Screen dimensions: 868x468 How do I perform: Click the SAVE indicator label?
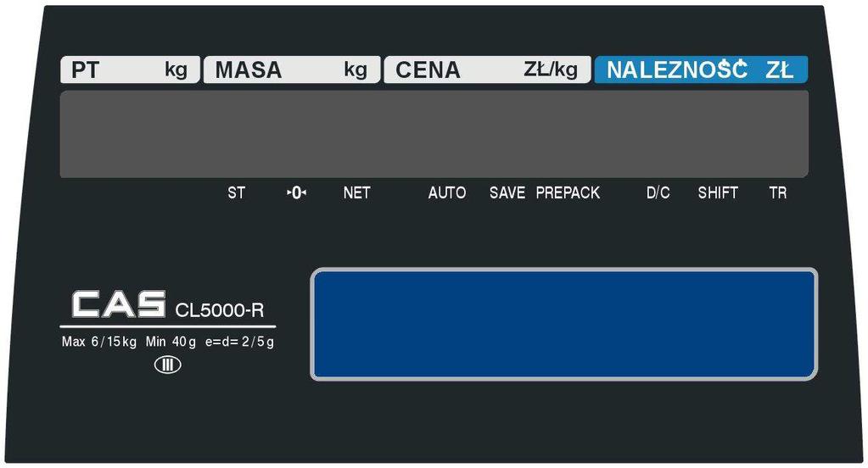[x=507, y=192]
